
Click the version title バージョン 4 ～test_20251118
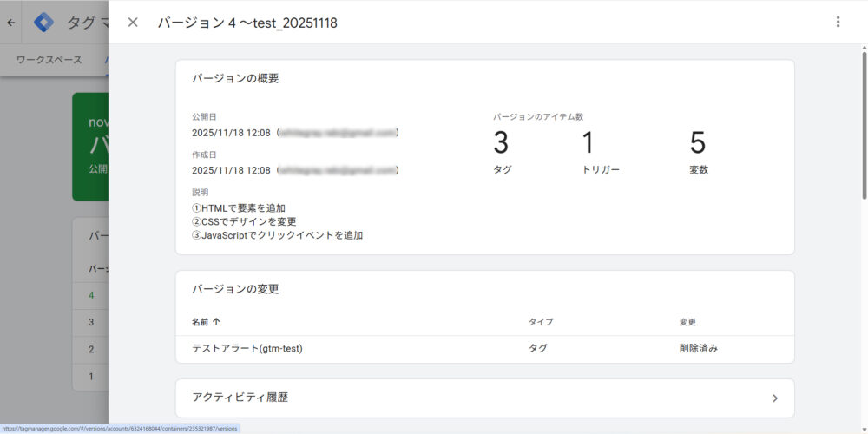pos(247,23)
